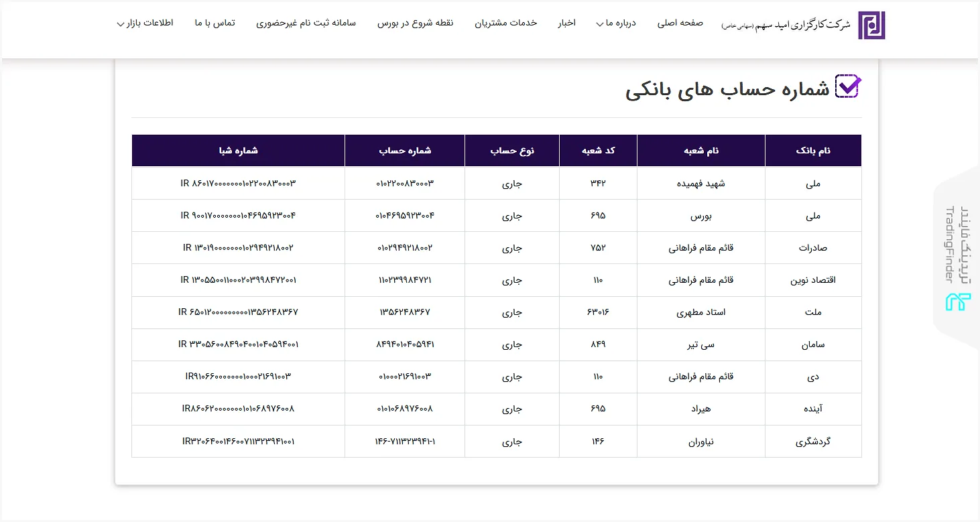Select the صادرات bank name cell
The width and height of the screenshot is (980, 522).
point(813,248)
